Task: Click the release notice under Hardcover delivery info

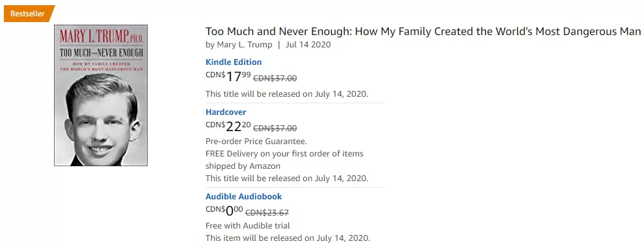Action: 287,179
